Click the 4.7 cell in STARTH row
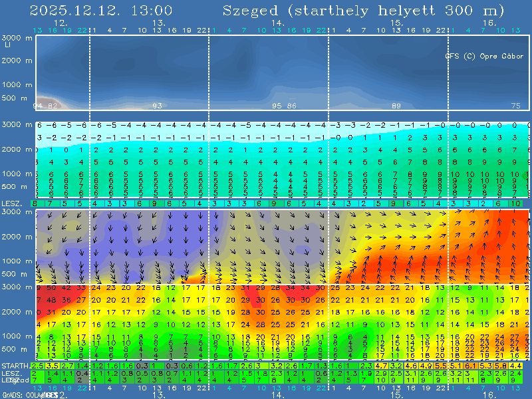The image size is (532, 399). 382,366
